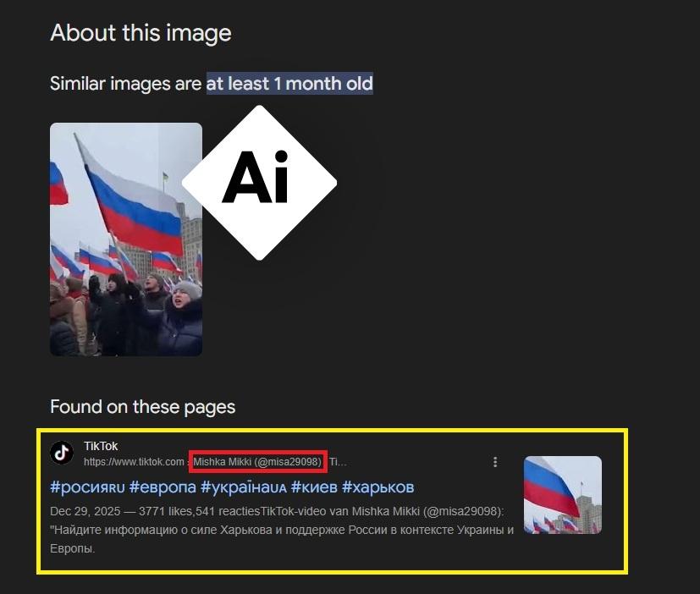The image size is (700, 594).
Task: Click the #европа hashtag in the title
Action: [163, 487]
